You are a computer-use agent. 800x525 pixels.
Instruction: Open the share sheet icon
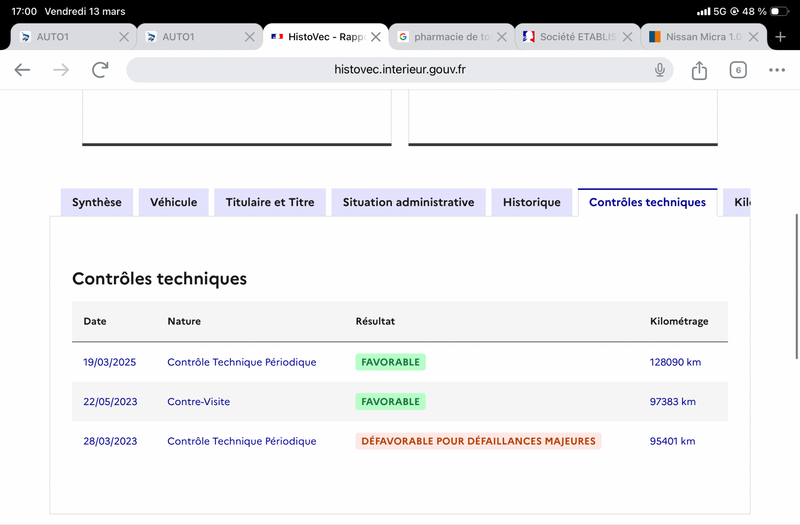[x=699, y=70]
